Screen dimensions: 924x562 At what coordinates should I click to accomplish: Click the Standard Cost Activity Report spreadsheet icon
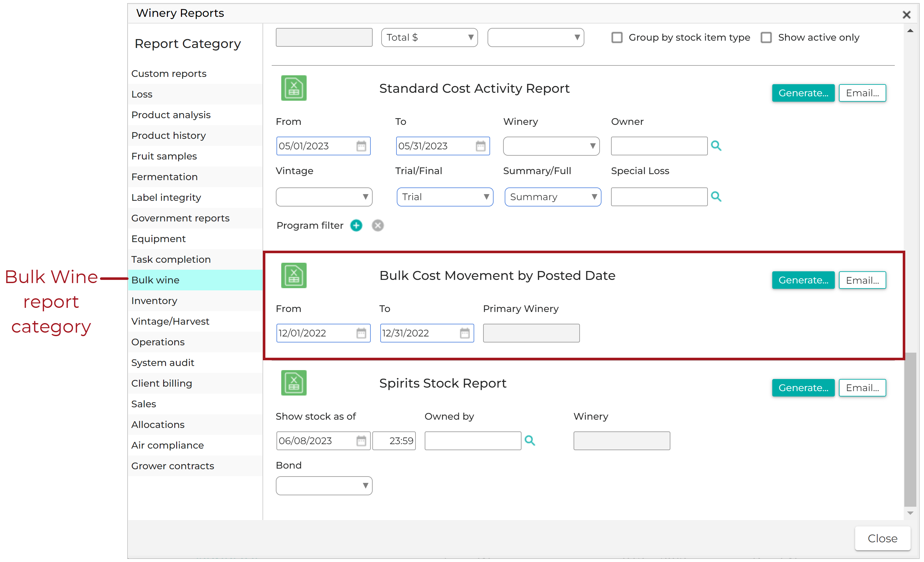[x=294, y=88]
